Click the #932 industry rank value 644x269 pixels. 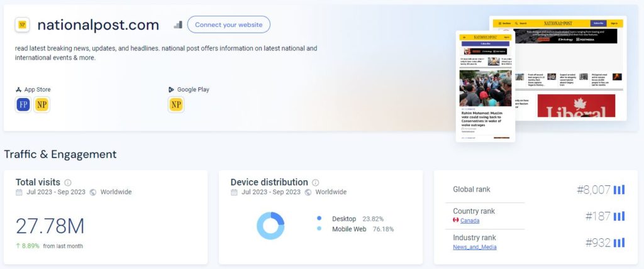click(x=598, y=243)
